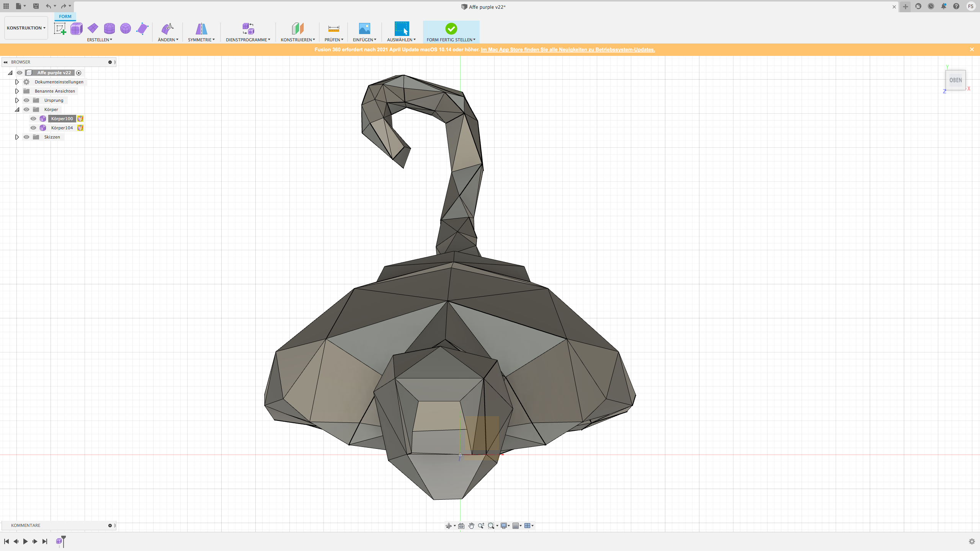Save the document with disk icon
Image resolution: width=980 pixels, height=551 pixels.
click(36, 6)
